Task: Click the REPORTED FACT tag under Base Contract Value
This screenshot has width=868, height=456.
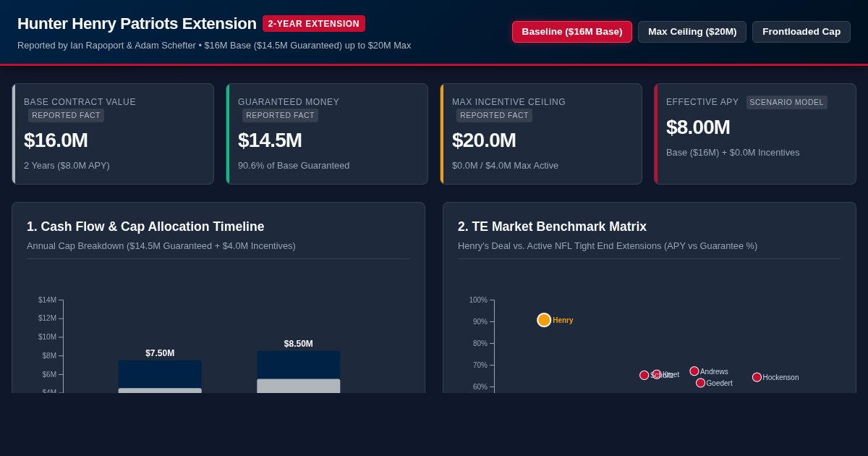Action: (x=66, y=115)
